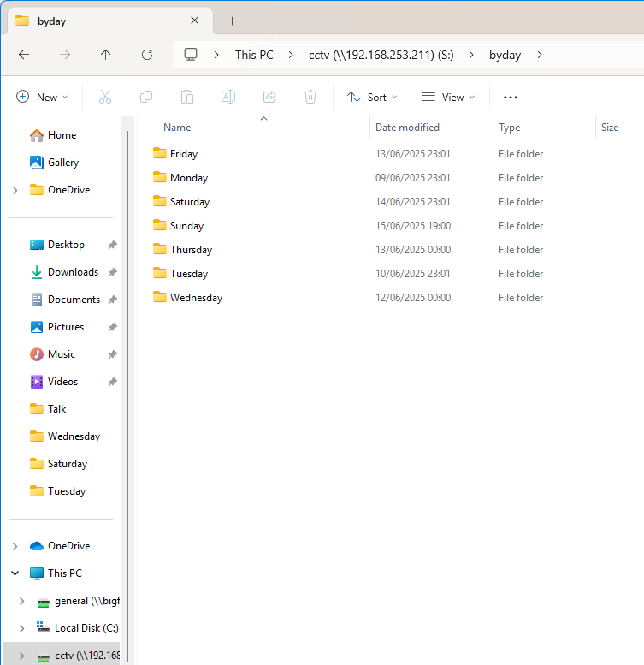The image size is (644, 665).
Task: Expand chevron after This PC in address bar
Action: tap(291, 55)
